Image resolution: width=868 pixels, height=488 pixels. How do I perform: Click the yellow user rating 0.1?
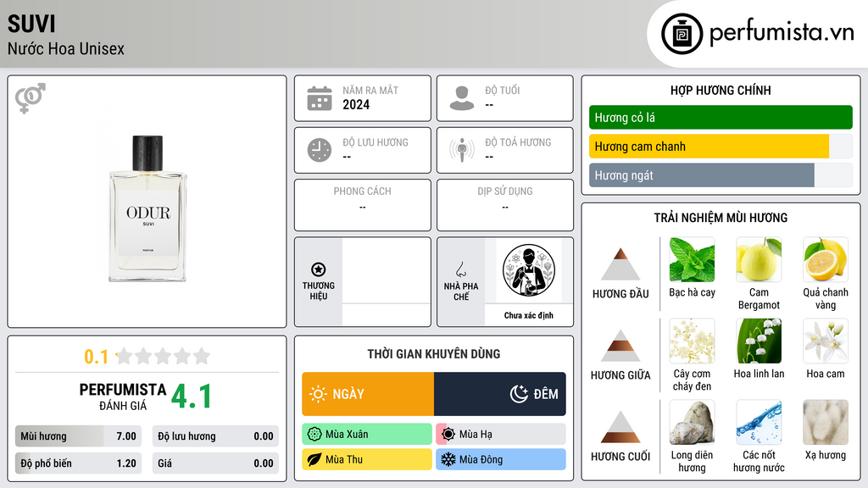tap(97, 357)
